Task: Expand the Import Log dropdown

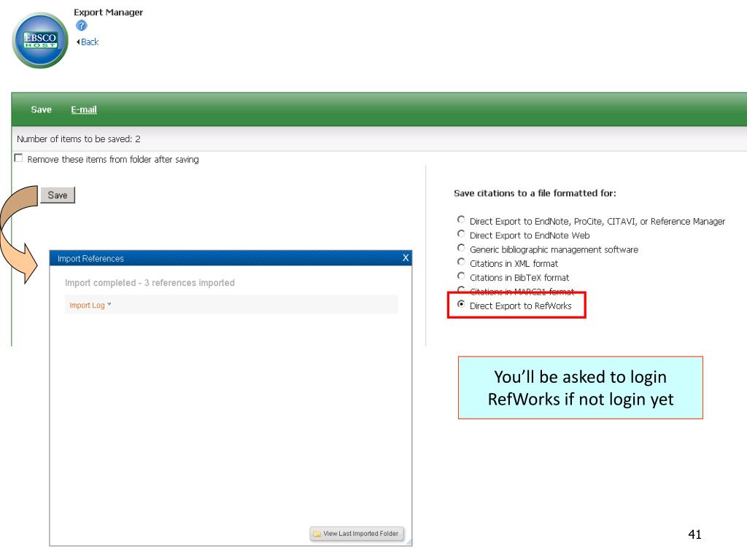Action: point(90,306)
